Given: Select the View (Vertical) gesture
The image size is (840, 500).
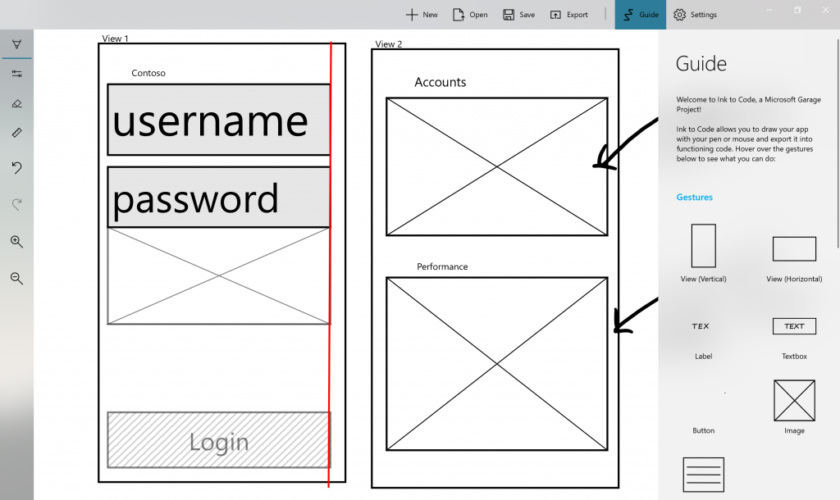Looking at the screenshot, I should pos(703,246).
